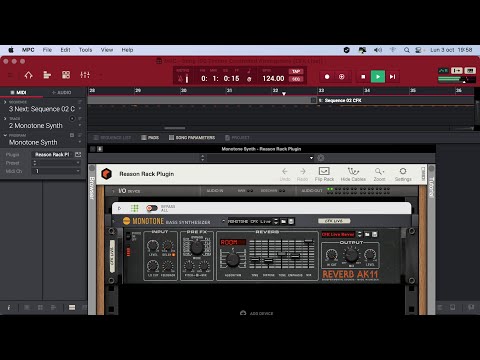Select the SONG PARAMETERS tab
This screenshot has height=360, width=480.
pos(192,138)
